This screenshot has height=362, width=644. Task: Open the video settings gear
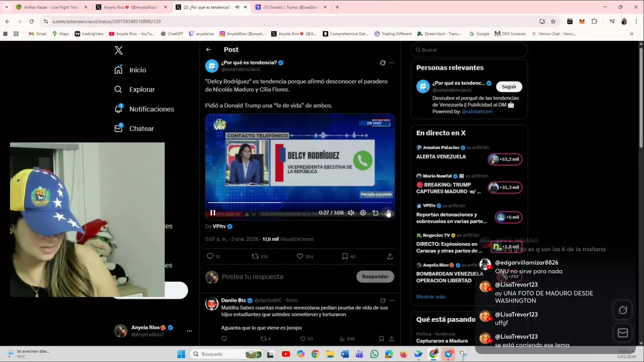[x=363, y=213]
